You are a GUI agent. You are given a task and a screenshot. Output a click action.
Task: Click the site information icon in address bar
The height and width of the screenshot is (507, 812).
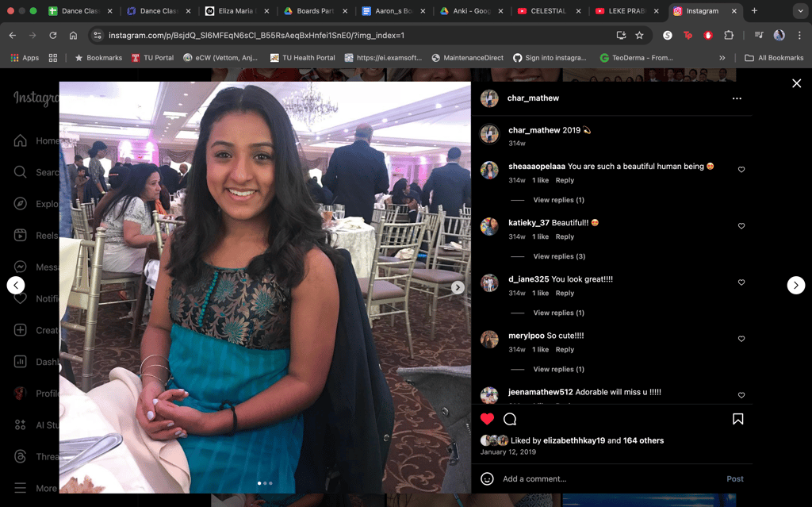pyautogui.click(x=97, y=35)
